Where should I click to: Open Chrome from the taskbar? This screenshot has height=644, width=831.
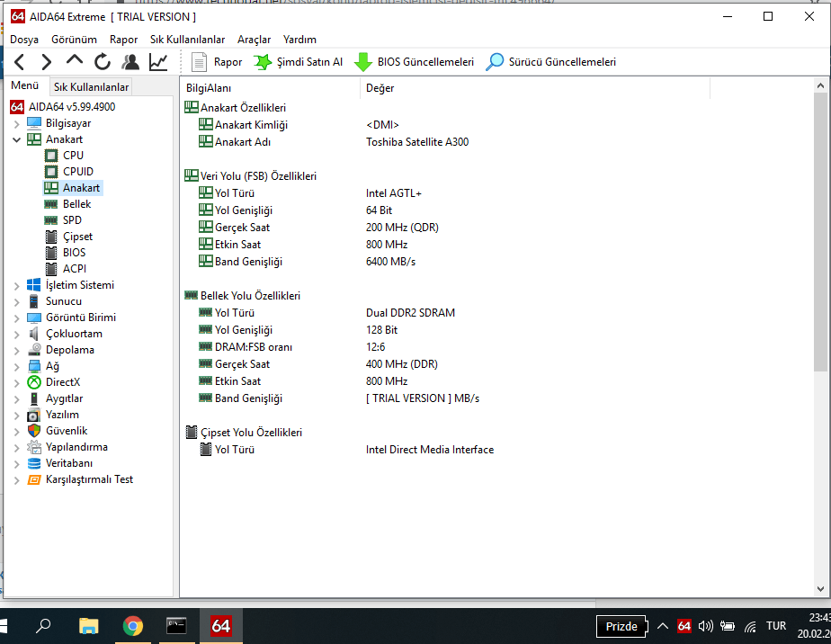click(132, 627)
